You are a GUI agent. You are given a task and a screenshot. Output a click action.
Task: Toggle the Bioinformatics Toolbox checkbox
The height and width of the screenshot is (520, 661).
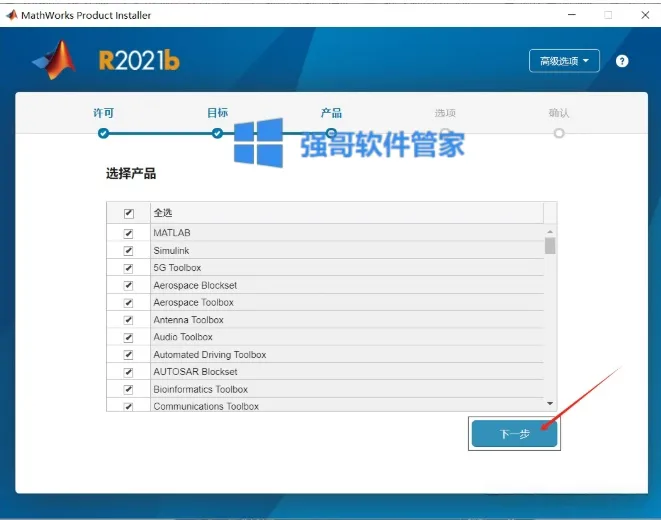click(129, 389)
